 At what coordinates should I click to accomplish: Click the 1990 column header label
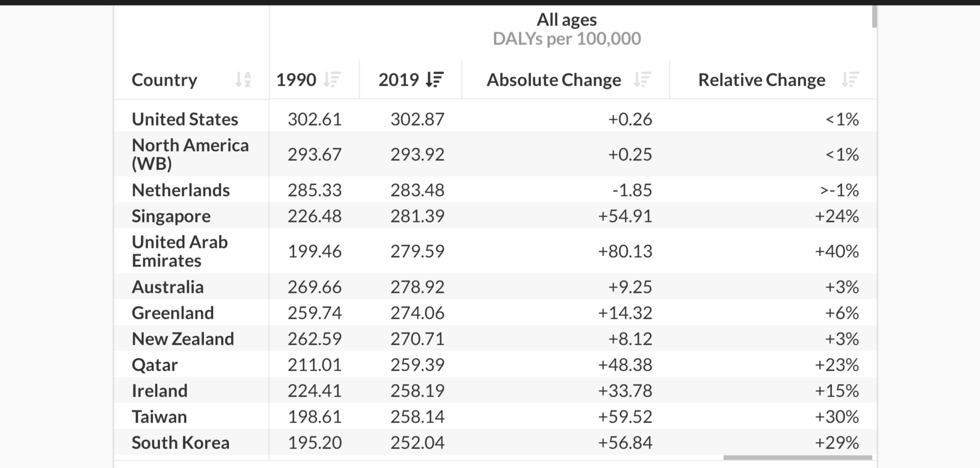coord(296,80)
